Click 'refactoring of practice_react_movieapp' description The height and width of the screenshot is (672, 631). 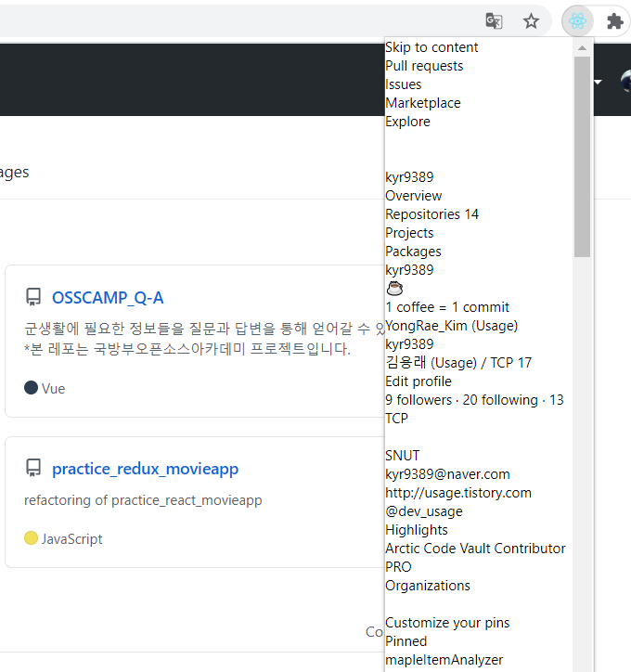143,500
